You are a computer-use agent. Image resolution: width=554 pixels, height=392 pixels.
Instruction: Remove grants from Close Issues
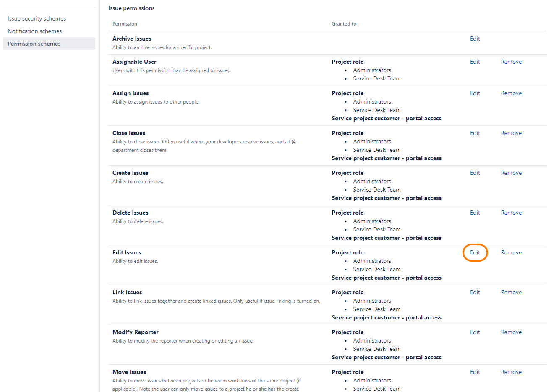coord(511,133)
